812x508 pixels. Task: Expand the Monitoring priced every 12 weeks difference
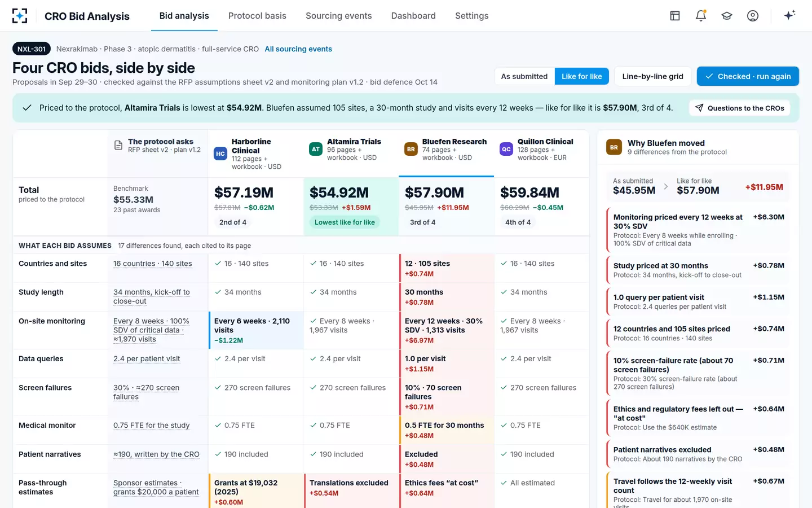pyautogui.click(x=698, y=230)
